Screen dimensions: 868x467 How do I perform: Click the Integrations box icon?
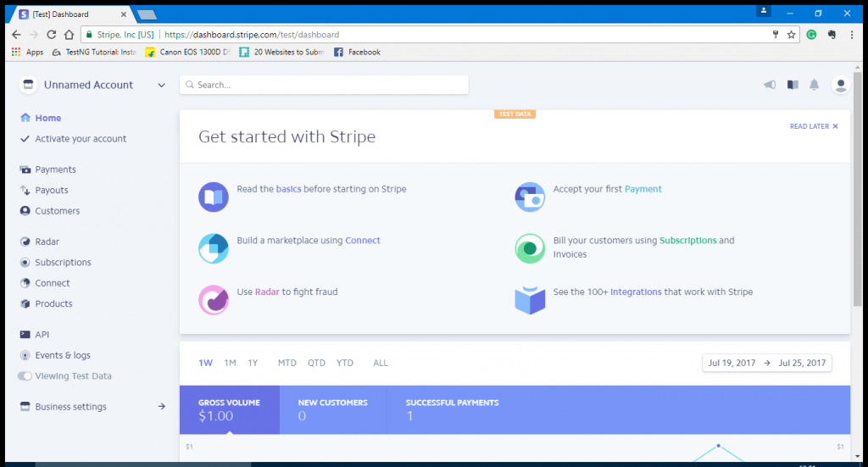(x=530, y=300)
